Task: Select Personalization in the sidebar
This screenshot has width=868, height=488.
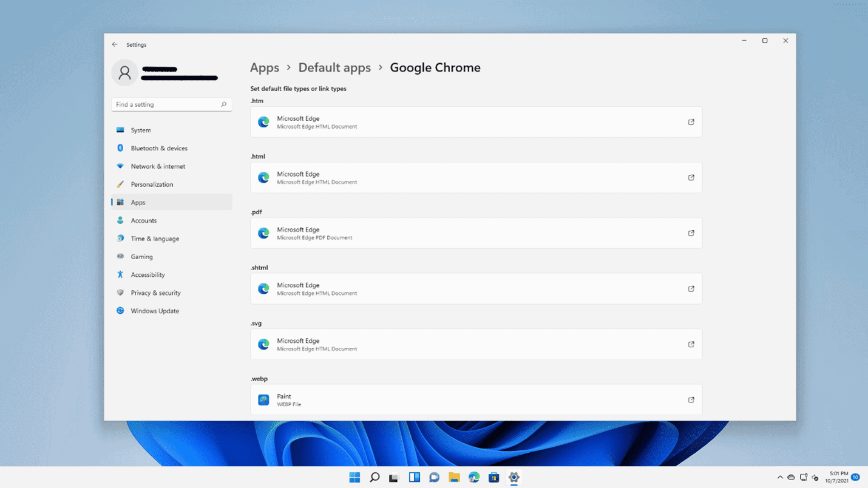Action: 172,184
